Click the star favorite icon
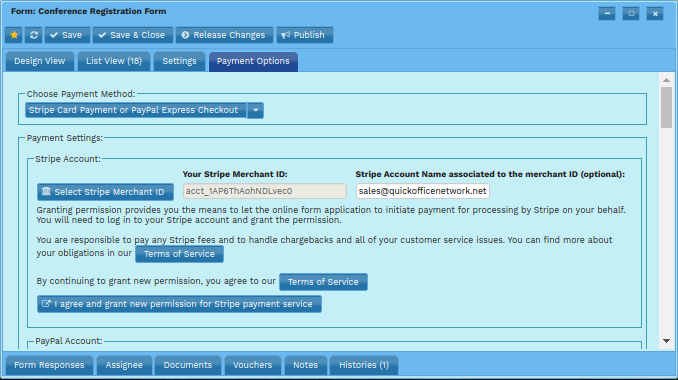Viewport: 678px width, 380px height. (14, 35)
